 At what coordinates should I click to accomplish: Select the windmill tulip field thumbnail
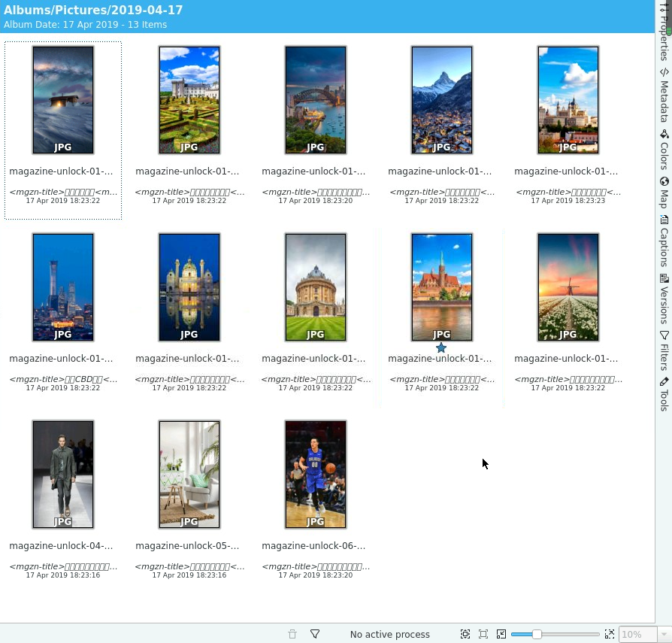point(568,287)
